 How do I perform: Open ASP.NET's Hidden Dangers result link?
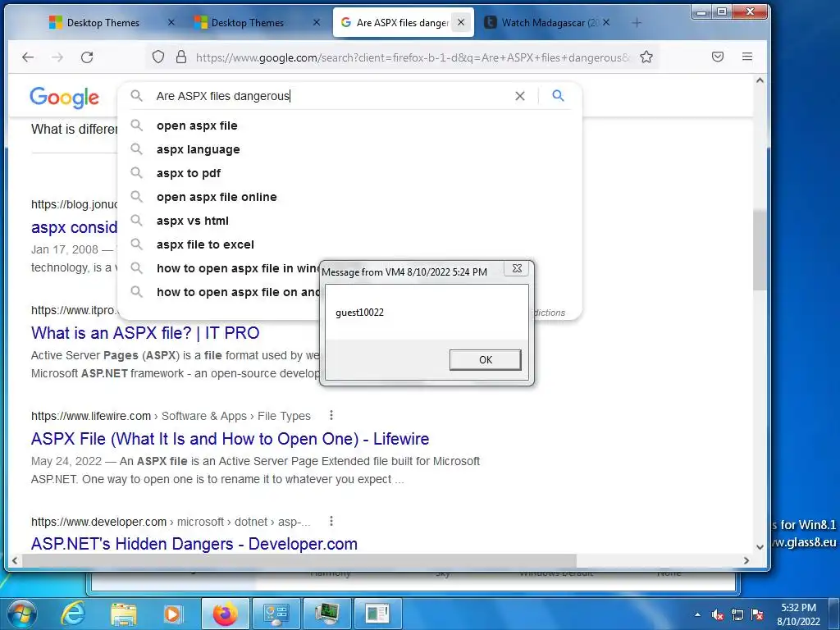click(x=194, y=544)
